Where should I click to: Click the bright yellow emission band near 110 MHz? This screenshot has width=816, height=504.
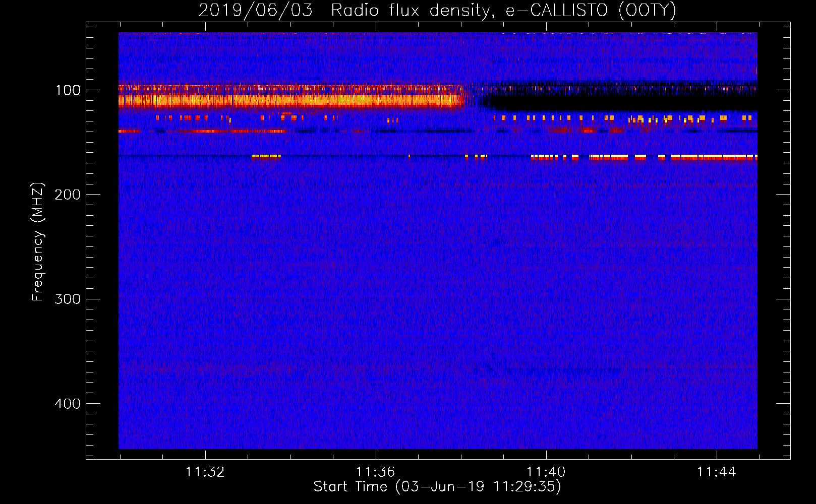point(291,100)
